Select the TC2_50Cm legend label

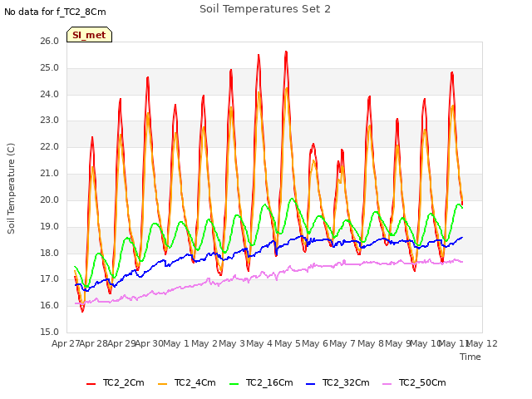[x=422, y=382]
